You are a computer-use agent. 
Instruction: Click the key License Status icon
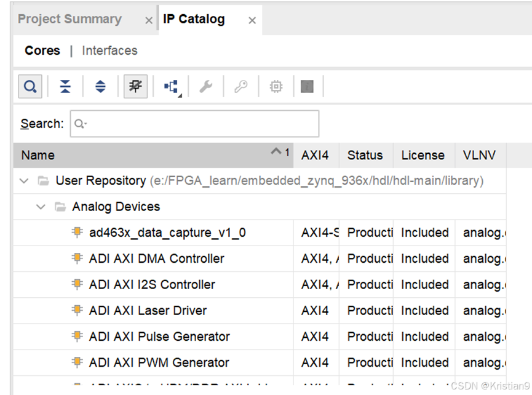pos(241,87)
